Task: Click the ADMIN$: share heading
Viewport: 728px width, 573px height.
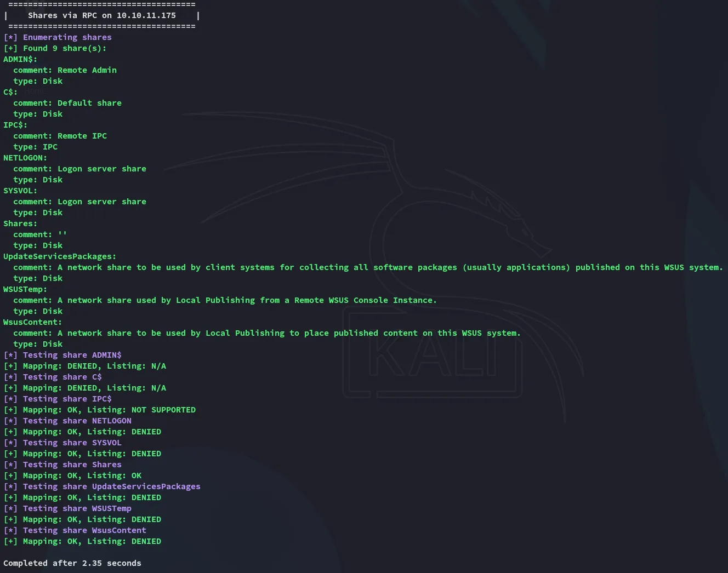Action: pos(20,59)
